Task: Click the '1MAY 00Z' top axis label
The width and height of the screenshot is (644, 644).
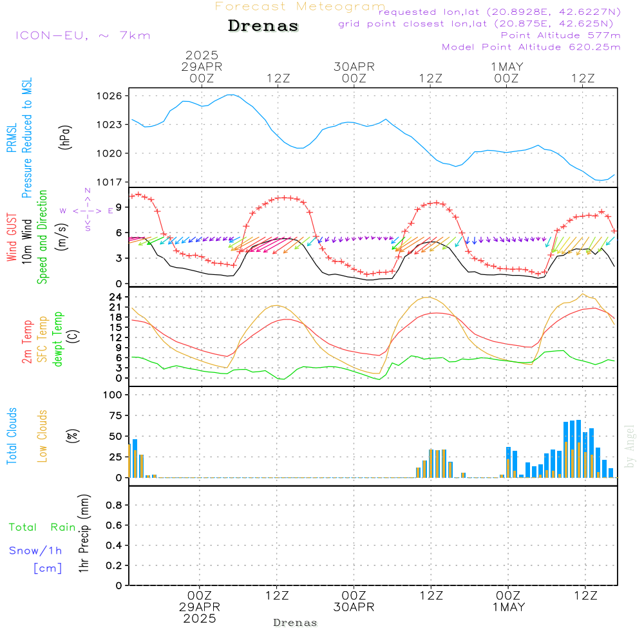Action: (507, 72)
